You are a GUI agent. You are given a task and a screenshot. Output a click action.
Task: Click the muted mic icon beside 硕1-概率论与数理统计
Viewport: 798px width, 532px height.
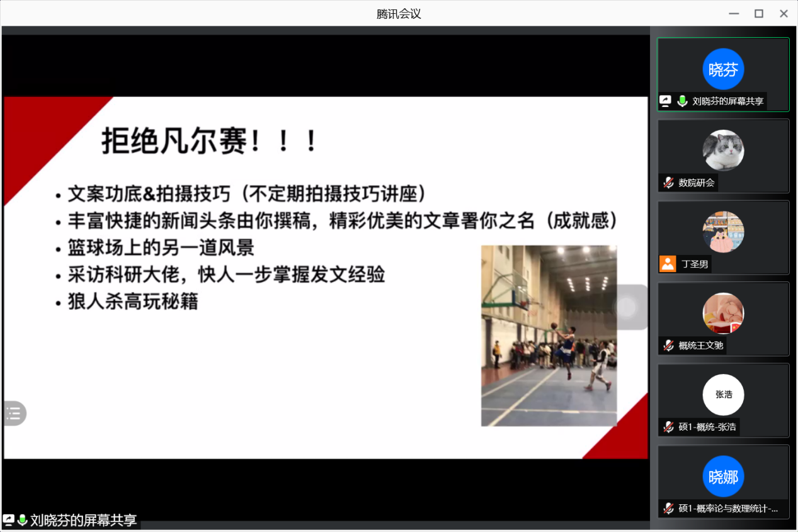668,508
